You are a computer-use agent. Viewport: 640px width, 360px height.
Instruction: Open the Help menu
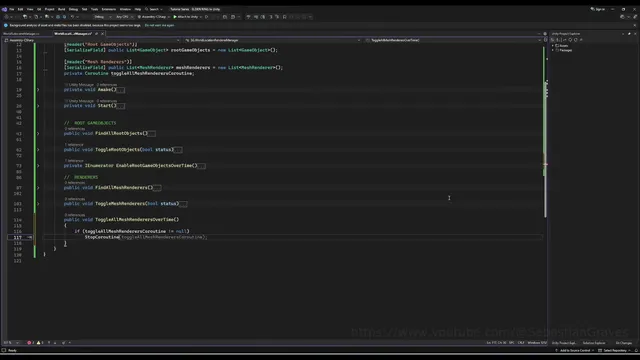pos(138,9)
